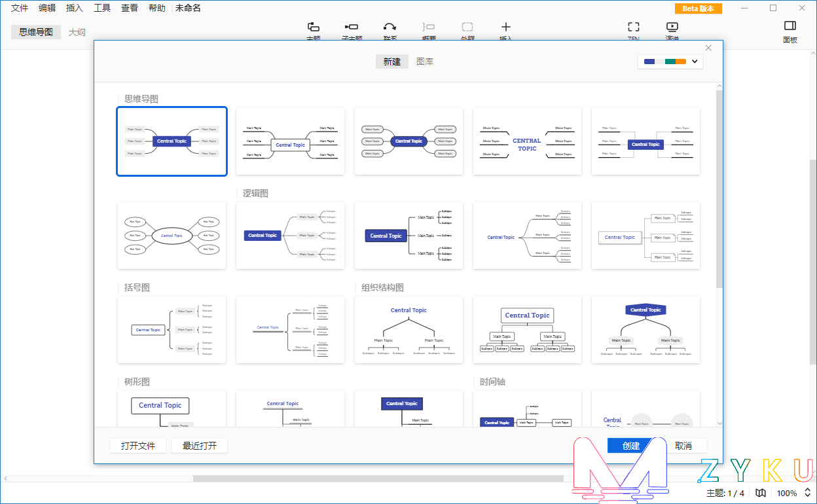
Task: Click the 插入 plus icon
Action: (x=505, y=27)
